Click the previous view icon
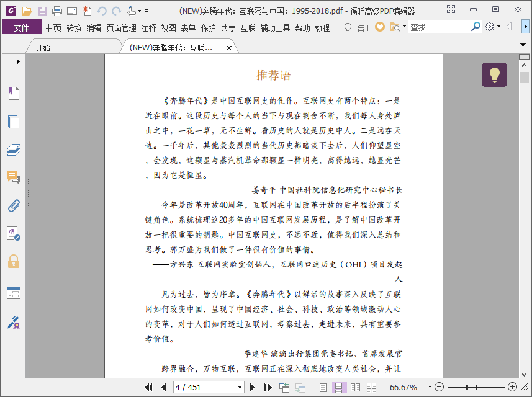This screenshot has height=397, width=532. pyautogui.click(x=284, y=387)
